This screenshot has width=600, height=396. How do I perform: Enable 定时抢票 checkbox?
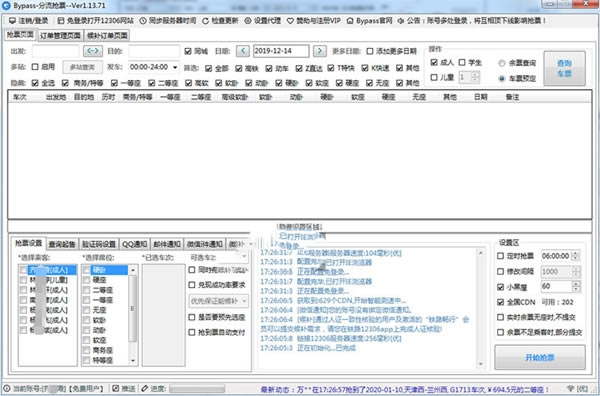click(x=501, y=256)
